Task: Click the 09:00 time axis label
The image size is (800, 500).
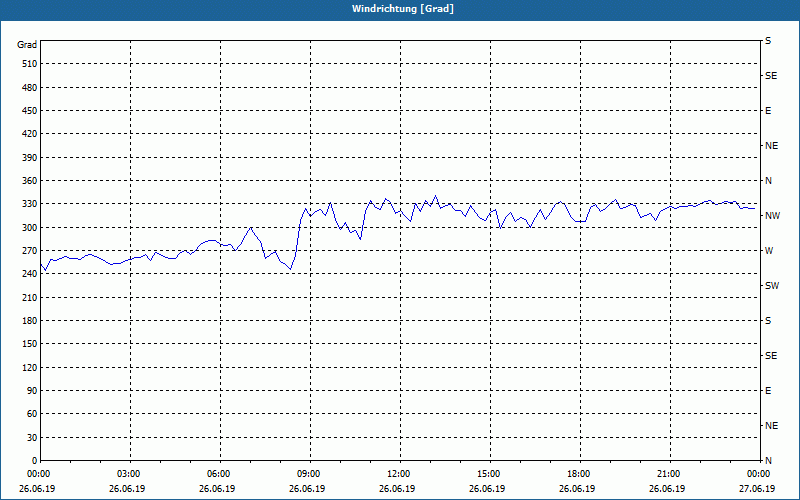Action: 307,474
